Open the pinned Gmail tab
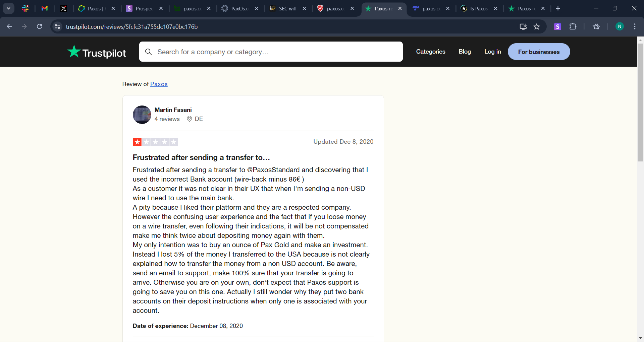Screen dimensions: 644x342 [45, 8]
